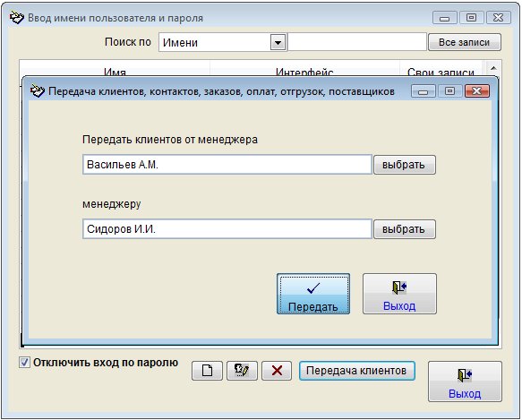Click the Имя column header
Image resolution: width=522 pixels, height=420 pixels.
click(x=115, y=72)
